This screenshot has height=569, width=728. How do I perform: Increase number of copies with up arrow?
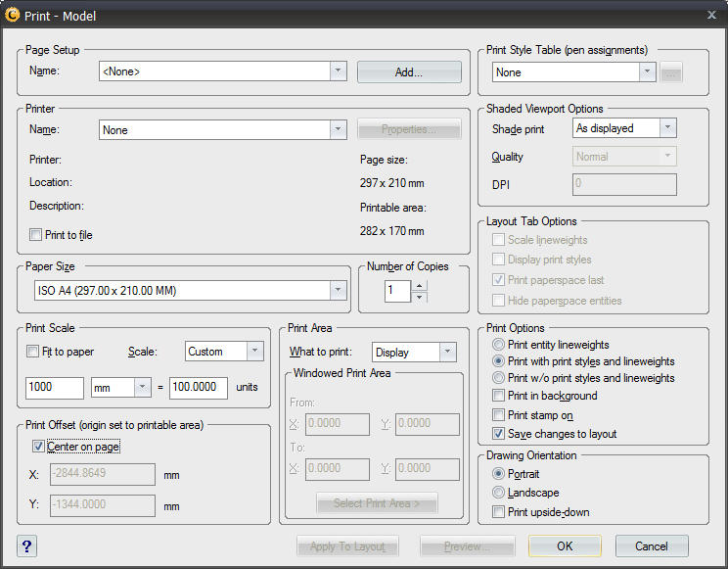[419, 286]
